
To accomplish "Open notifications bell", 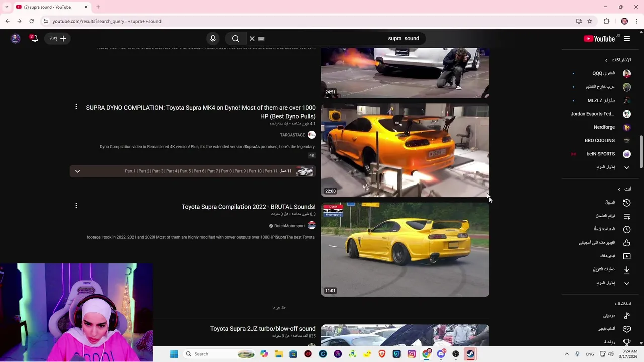I will tap(34, 38).
